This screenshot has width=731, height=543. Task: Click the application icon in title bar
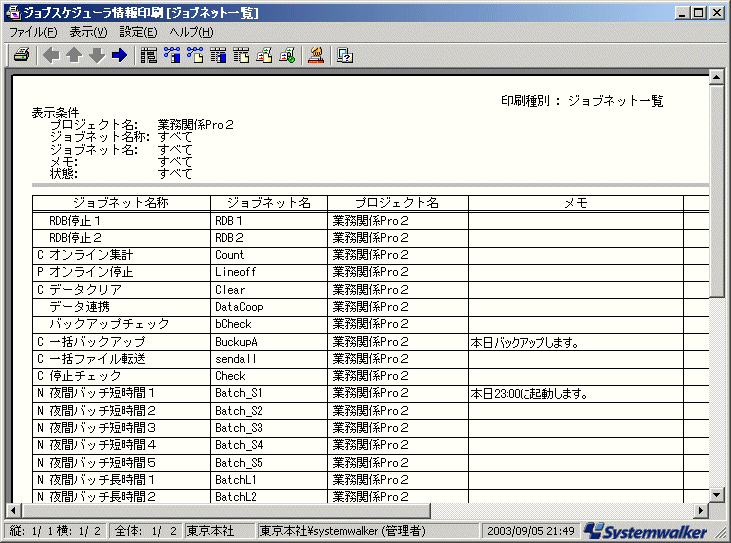pyautogui.click(x=14, y=13)
